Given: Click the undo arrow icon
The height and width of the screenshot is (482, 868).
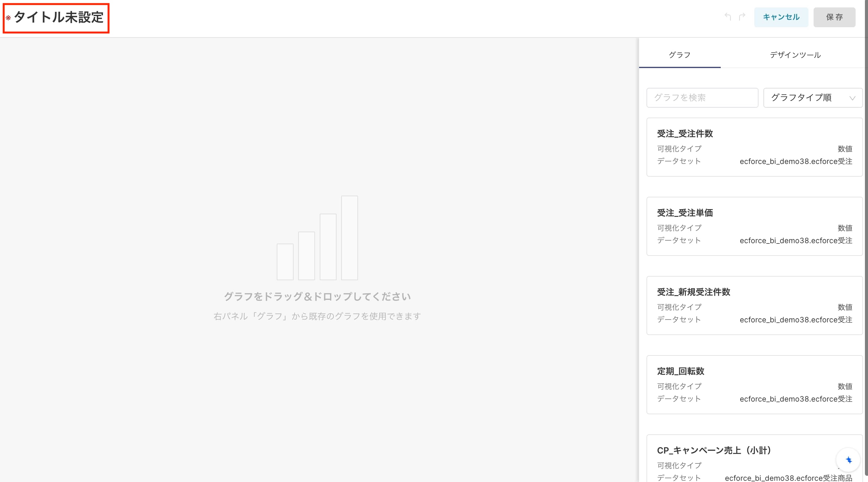Looking at the screenshot, I should [x=728, y=17].
